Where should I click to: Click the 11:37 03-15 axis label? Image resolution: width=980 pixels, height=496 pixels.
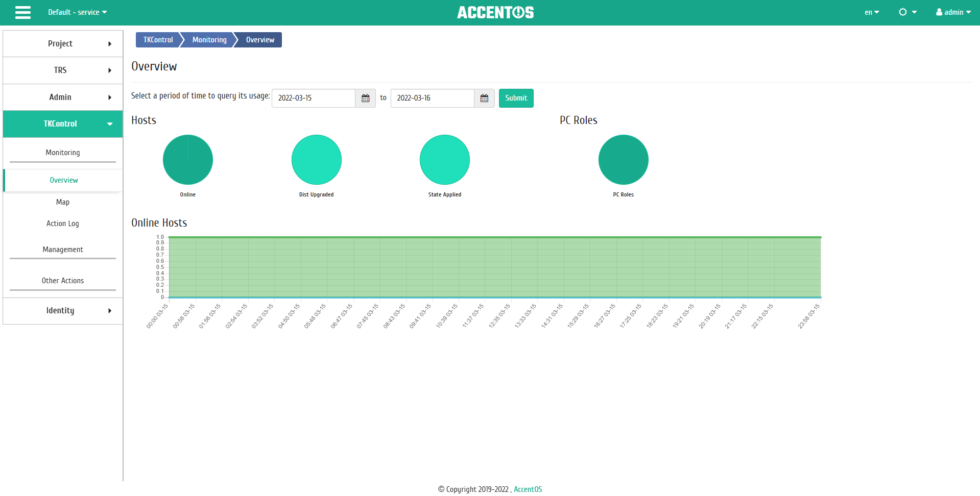[x=473, y=316]
